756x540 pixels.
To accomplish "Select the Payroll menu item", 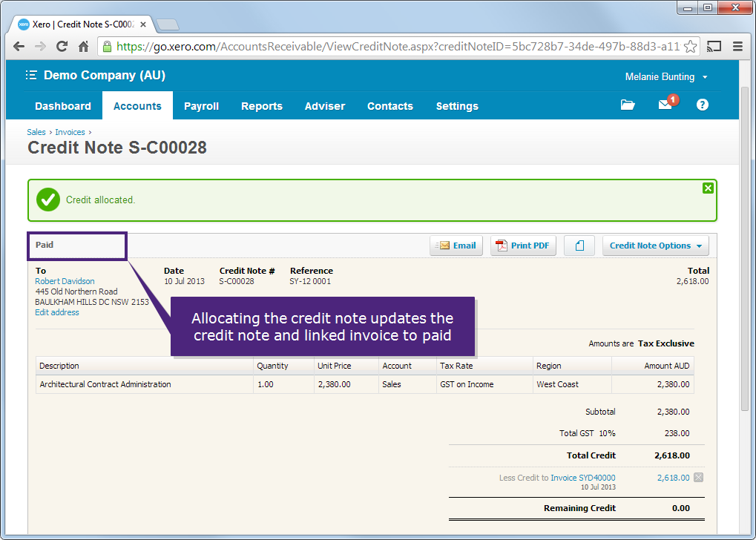I will (201, 106).
